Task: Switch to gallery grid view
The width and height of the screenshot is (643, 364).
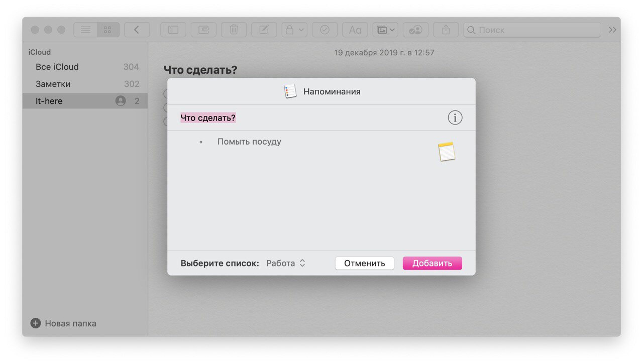Action: point(108,30)
